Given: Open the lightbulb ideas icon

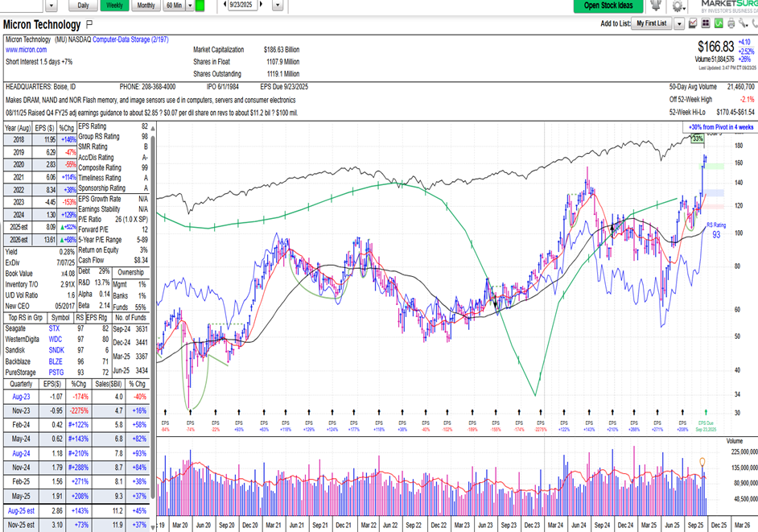Looking at the screenshot, I should pyautogui.click(x=655, y=6).
